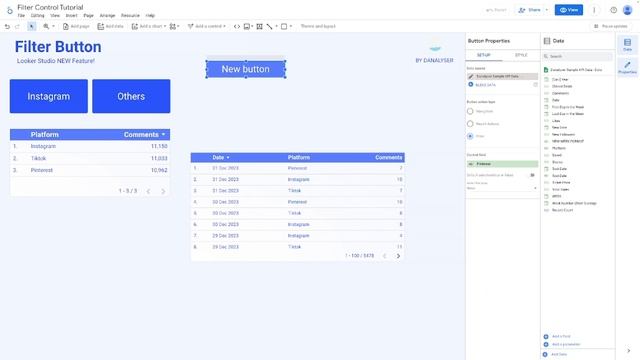The image size is (640, 360).
Task: Select the Navigation action type radio
Action: pyautogui.click(x=470, y=111)
